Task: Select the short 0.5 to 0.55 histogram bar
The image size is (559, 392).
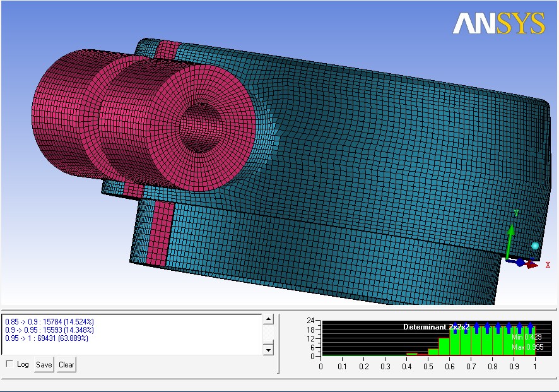Action: tap(433, 352)
